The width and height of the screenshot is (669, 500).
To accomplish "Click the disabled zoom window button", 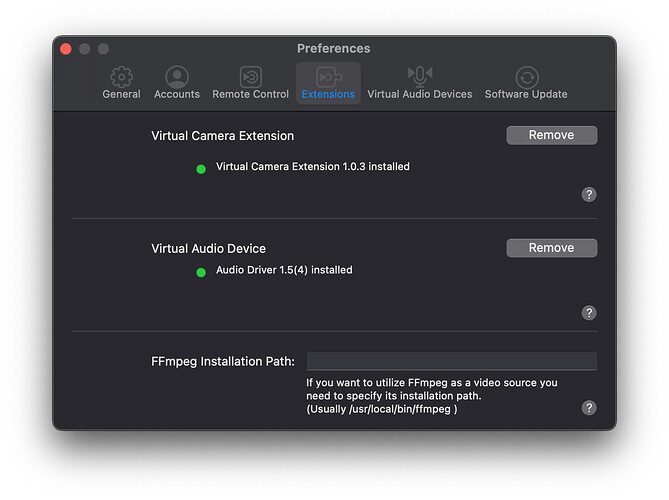I will click(103, 49).
